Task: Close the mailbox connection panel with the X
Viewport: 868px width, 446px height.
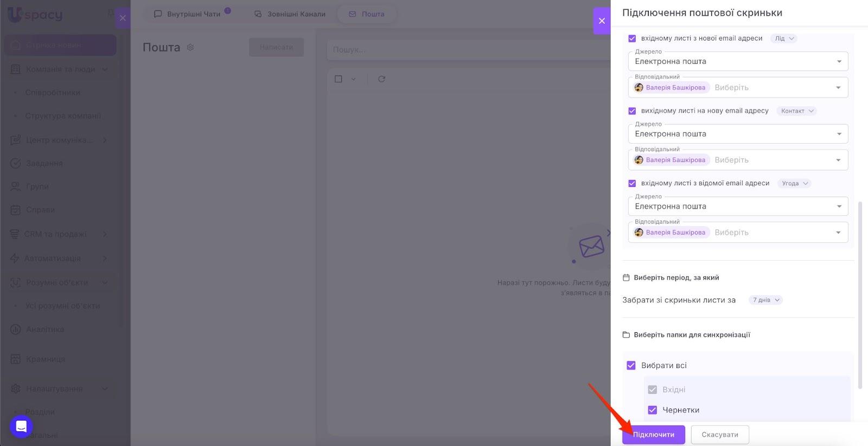Action: point(602,21)
